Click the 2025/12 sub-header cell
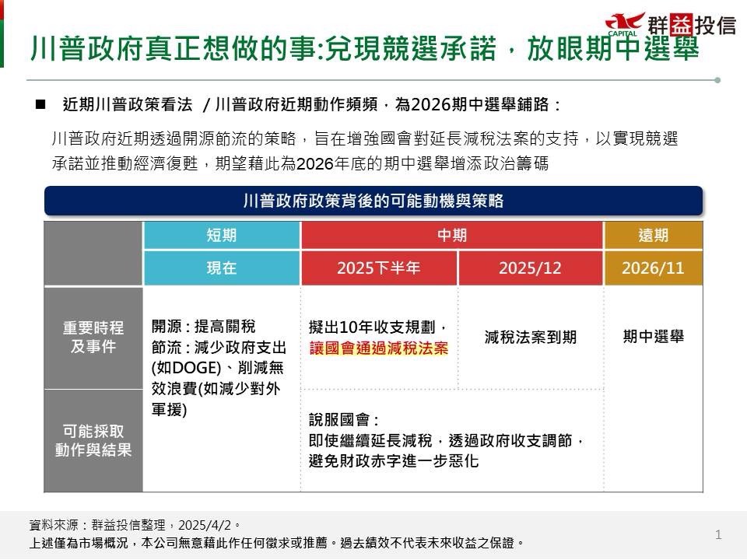The width and height of the screenshot is (747, 560). point(530,268)
